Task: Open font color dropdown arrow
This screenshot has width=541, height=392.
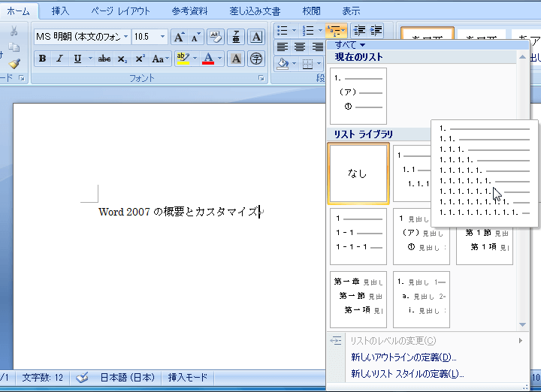Action: click(219, 59)
